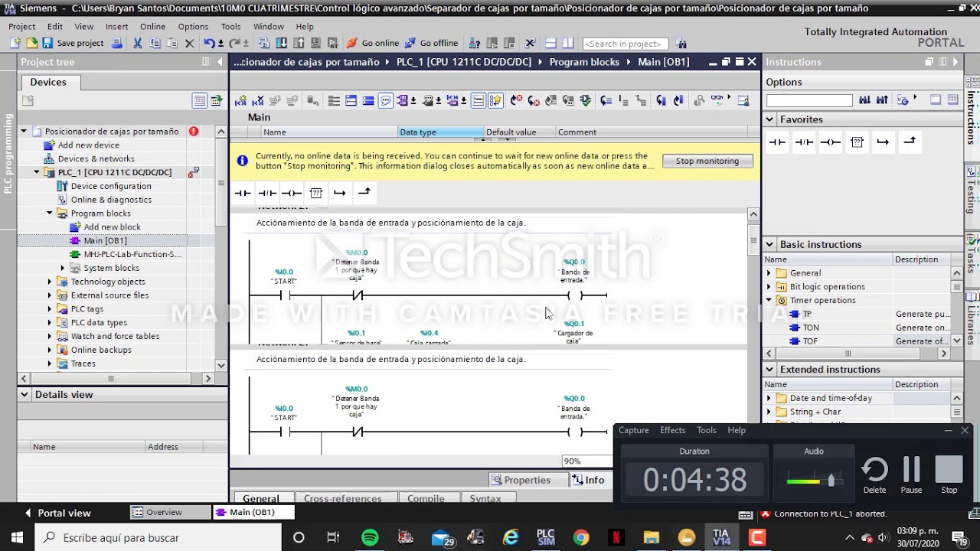Click the empty box in Instructions Favorites
The height and width of the screenshot is (551, 980).
(x=857, y=142)
